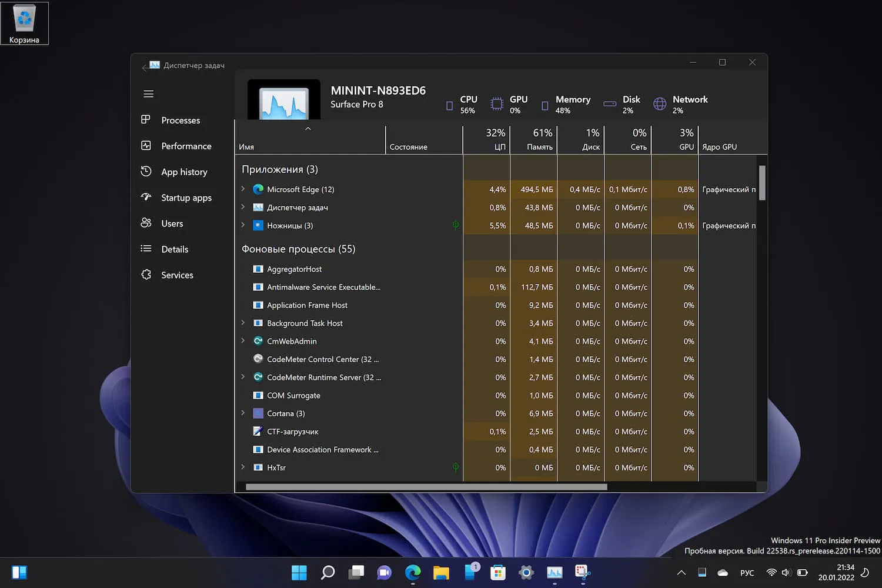
Task: Expand the Microsoft Edge process group
Action: click(243, 189)
